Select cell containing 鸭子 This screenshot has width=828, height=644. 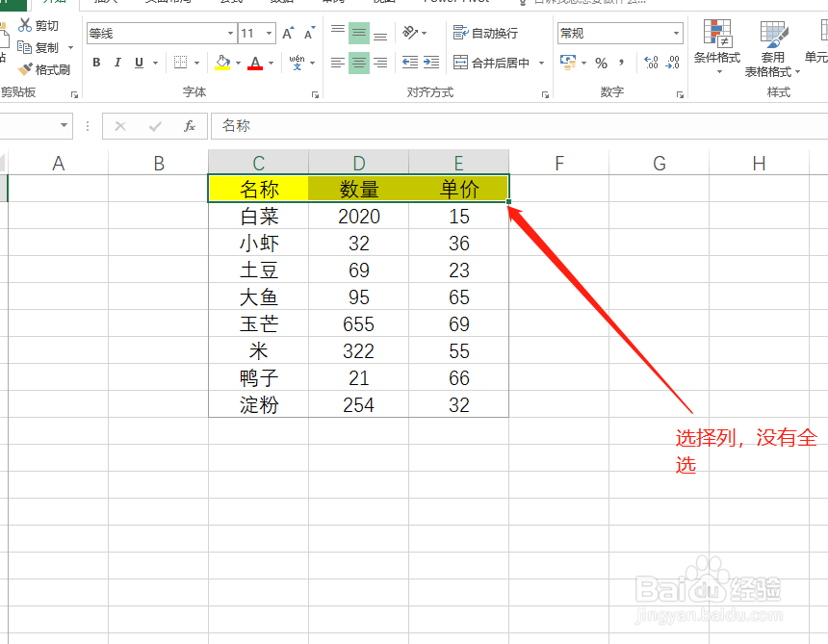coord(258,377)
